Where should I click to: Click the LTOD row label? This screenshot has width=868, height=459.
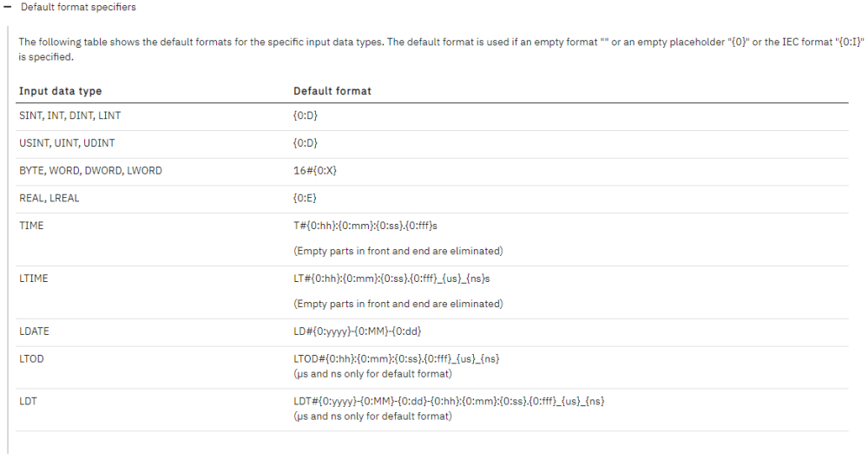coord(31,359)
